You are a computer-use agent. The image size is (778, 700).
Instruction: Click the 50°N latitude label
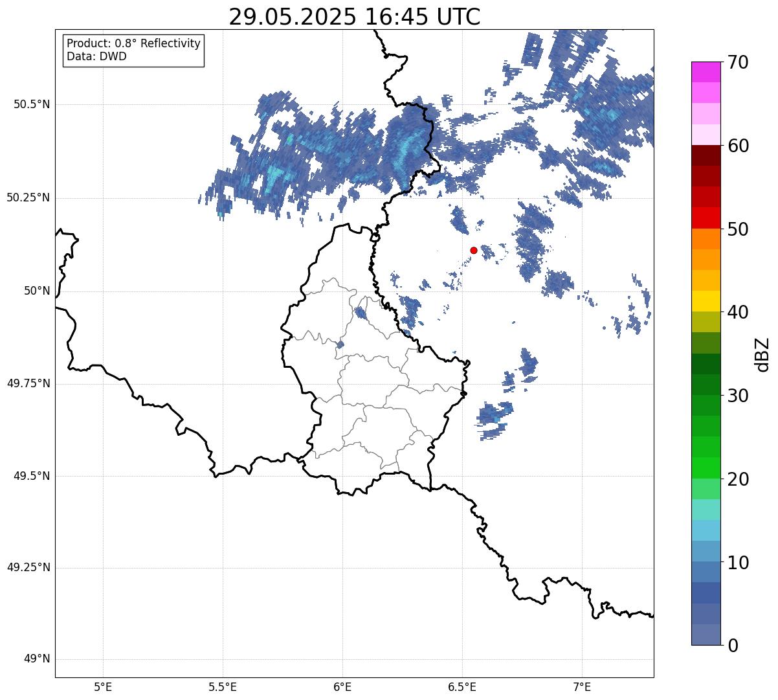[37, 291]
